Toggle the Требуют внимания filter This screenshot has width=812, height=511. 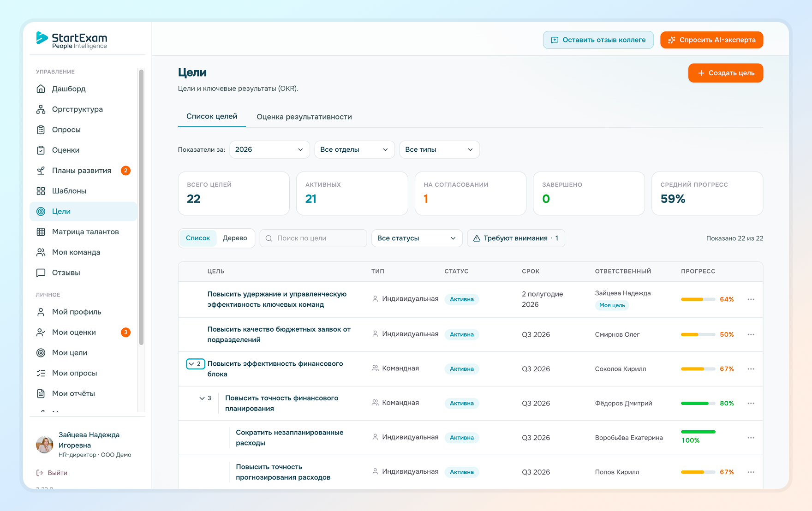tap(516, 238)
